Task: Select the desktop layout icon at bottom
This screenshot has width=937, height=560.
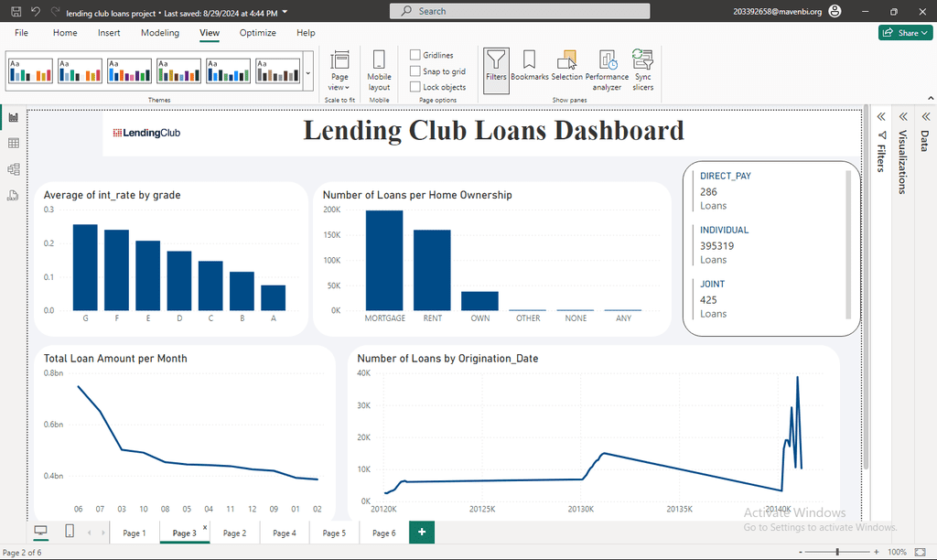Action: point(40,532)
